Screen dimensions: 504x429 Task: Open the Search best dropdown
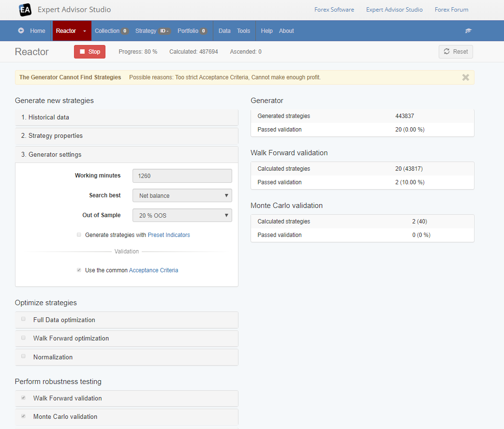point(182,195)
